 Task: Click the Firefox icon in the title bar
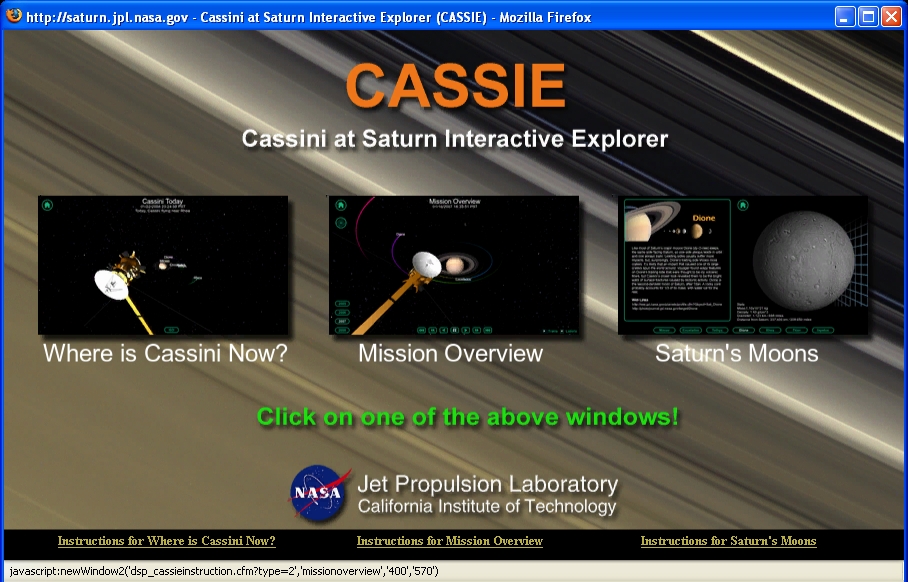pyautogui.click(x=13, y=16)
